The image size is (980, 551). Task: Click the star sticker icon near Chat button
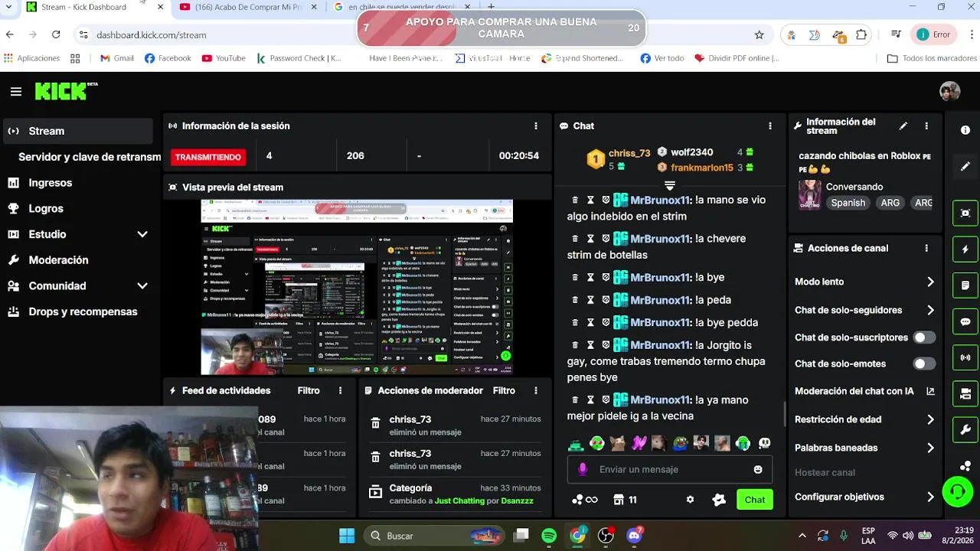click(x=718, y=500)
